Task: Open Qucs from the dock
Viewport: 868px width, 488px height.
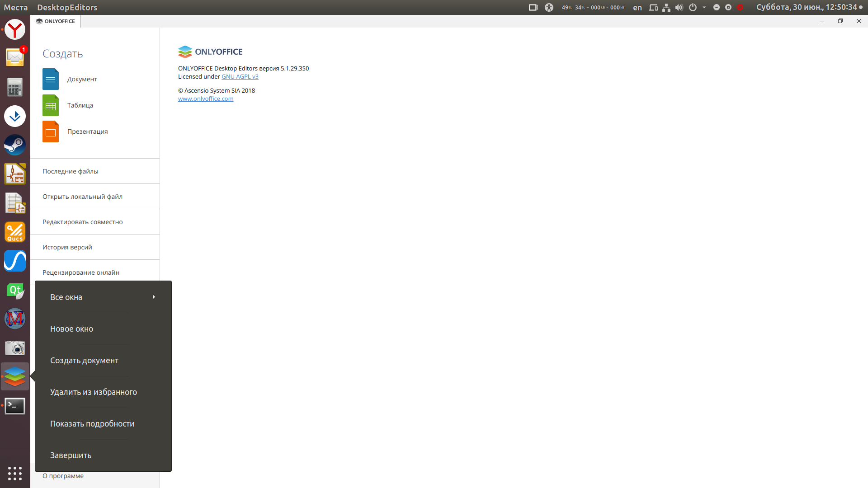Action: (15, 232)
